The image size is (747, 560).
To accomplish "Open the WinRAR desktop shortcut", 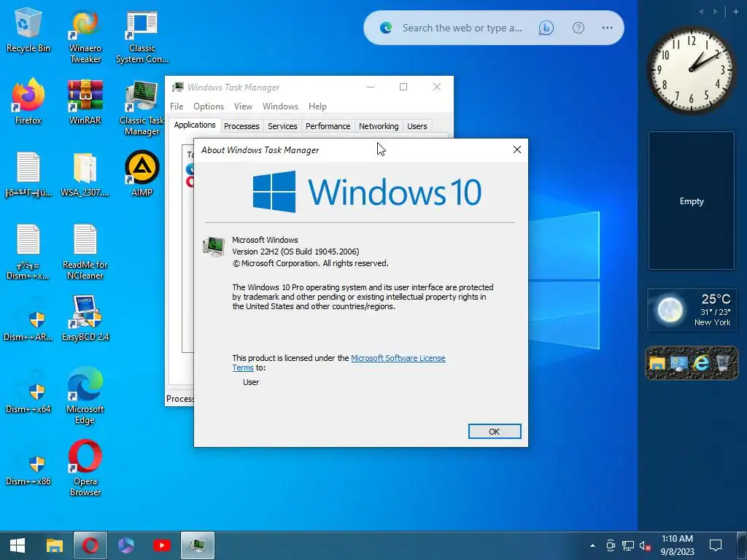I will 85,101.
